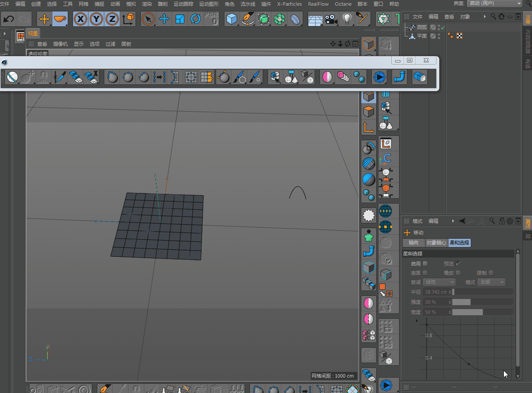The height and width of the screenshot is (393, 532).
Task: Toggle the X axis lock button
Action: 81,19
